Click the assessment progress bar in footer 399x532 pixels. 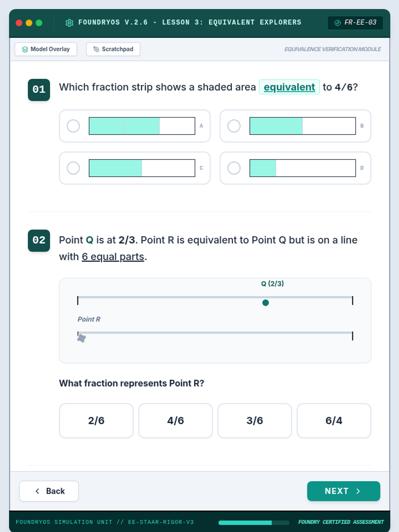(x=254, y=522)
